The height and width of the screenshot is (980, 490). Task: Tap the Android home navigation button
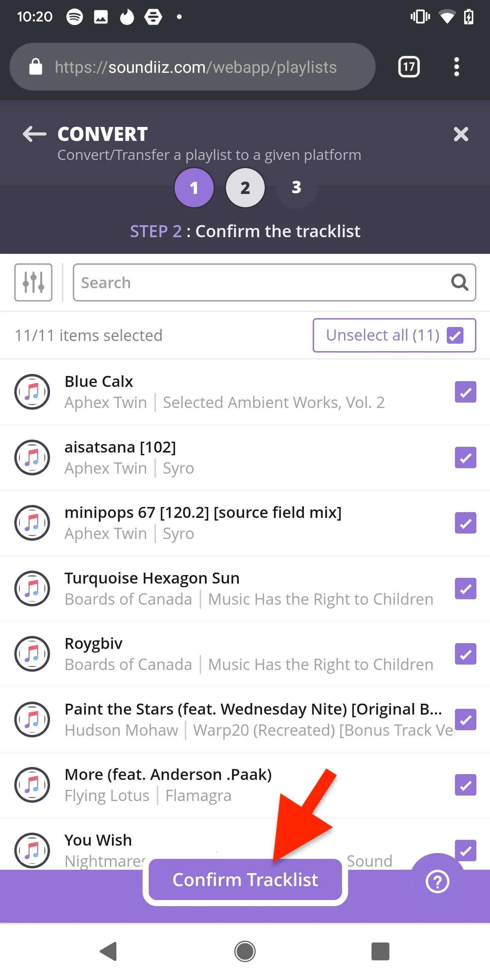(245, 951)
